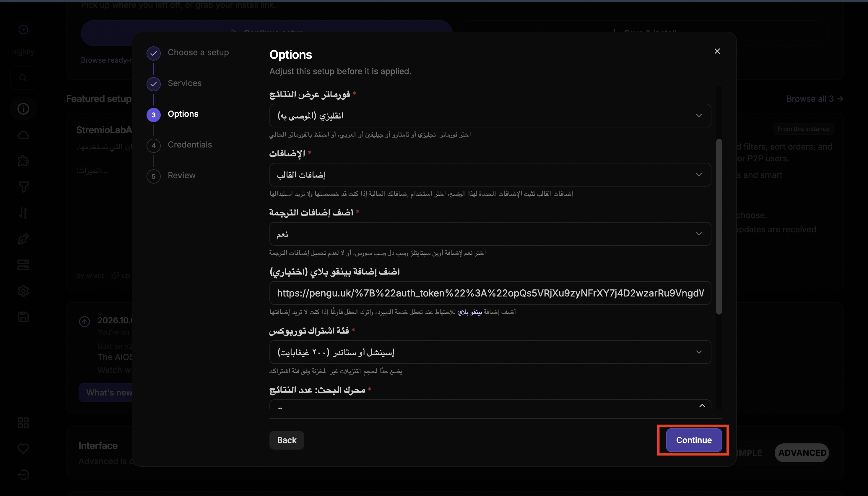Open the cloud services sidebar icon

tap(23, 135)
